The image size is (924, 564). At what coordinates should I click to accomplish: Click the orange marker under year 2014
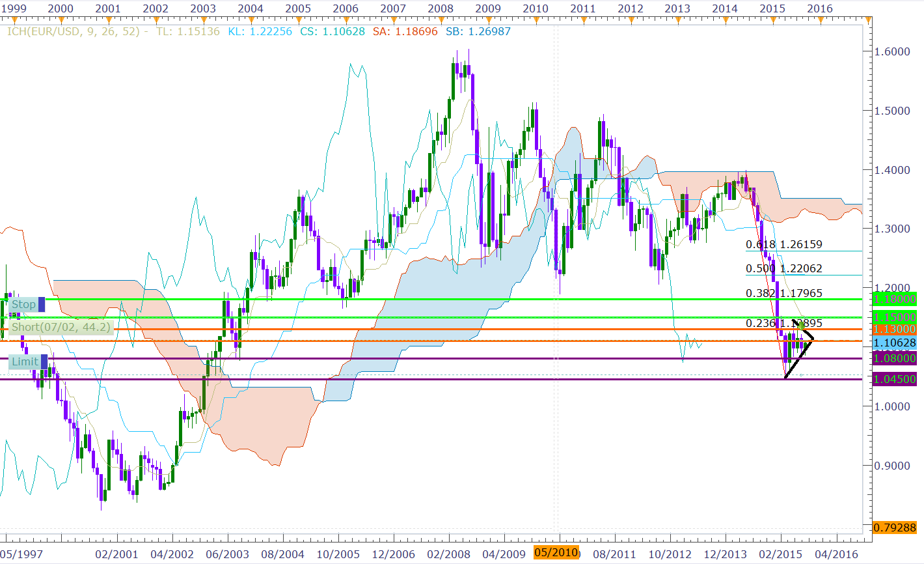[x=726, y=21]
